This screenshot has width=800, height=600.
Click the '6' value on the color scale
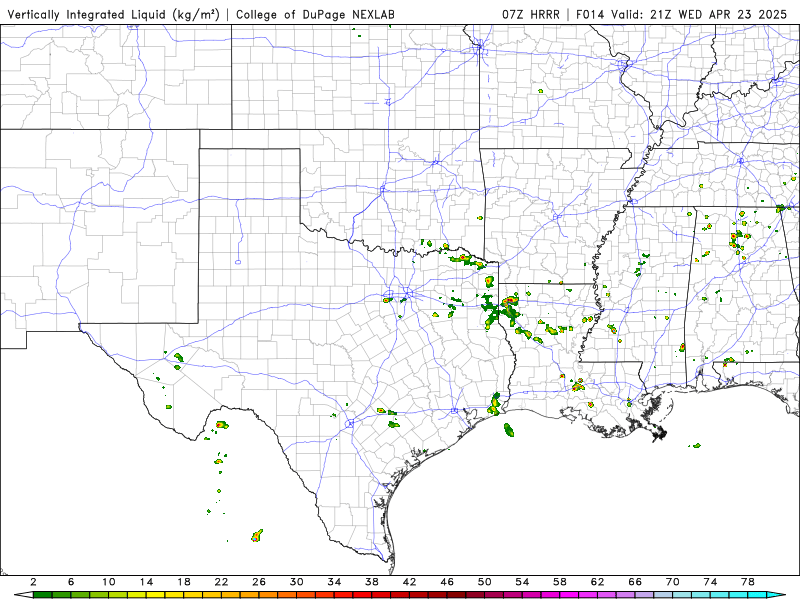coord(71,582)
